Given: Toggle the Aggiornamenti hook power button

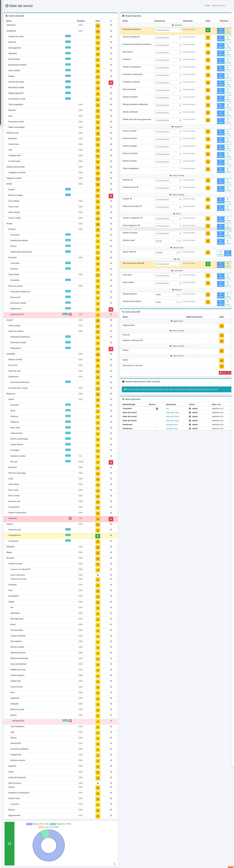Looking at the screenshot, I should tap(221, 326).
